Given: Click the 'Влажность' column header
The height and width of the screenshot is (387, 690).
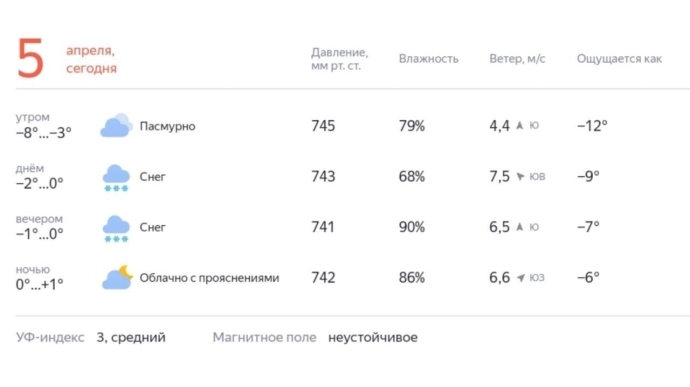Looking at the screenshot, I should pos(429,59).
